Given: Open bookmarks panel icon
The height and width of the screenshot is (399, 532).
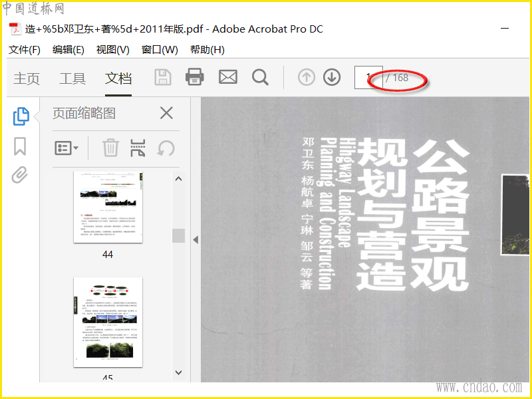Looking at the screenshot, I should pos(20,146).
